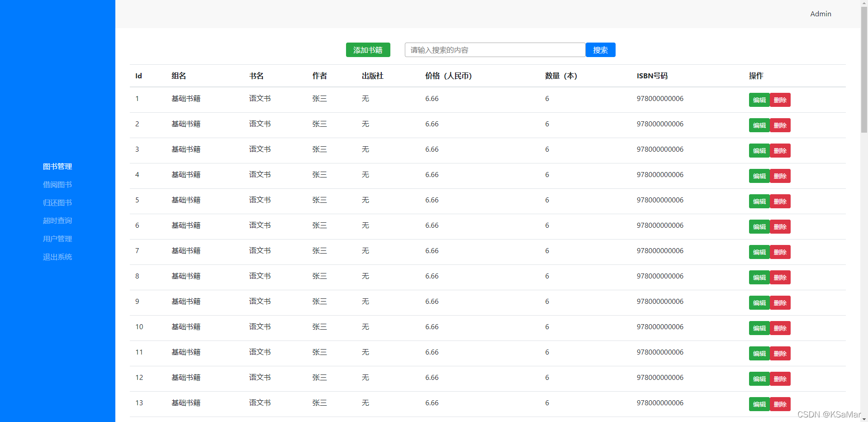868x422 pixels.
Task: Select price 6.66 in row 11
Action: (432, 352)
